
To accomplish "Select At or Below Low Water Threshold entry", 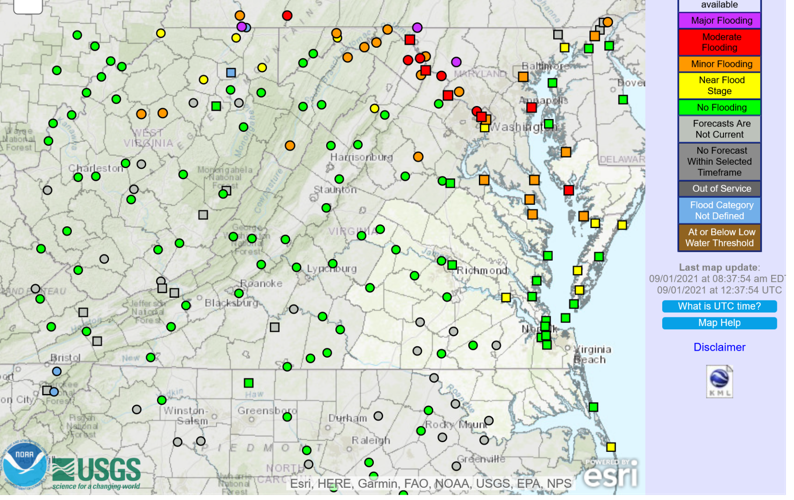I will [x=720, y=238].
